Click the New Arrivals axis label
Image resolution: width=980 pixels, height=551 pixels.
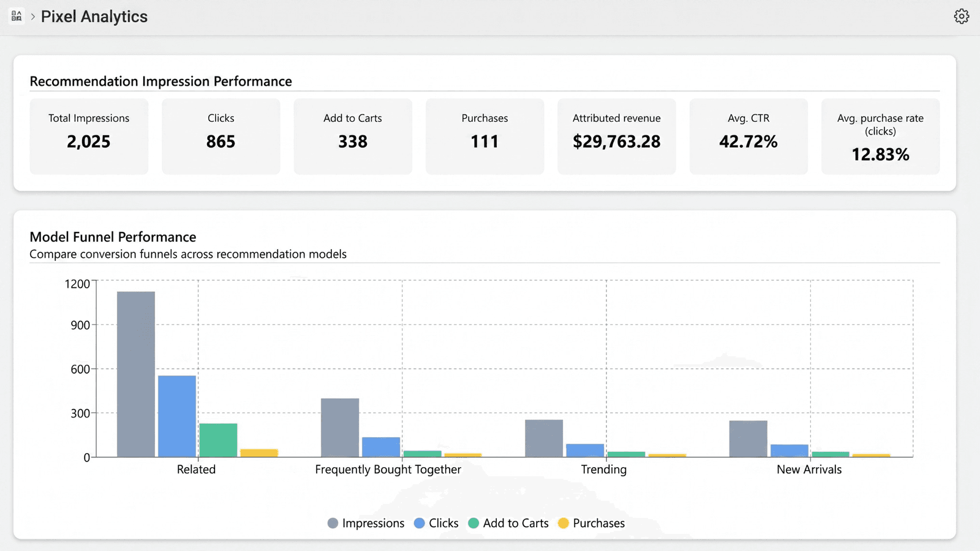tap(809, 470)
